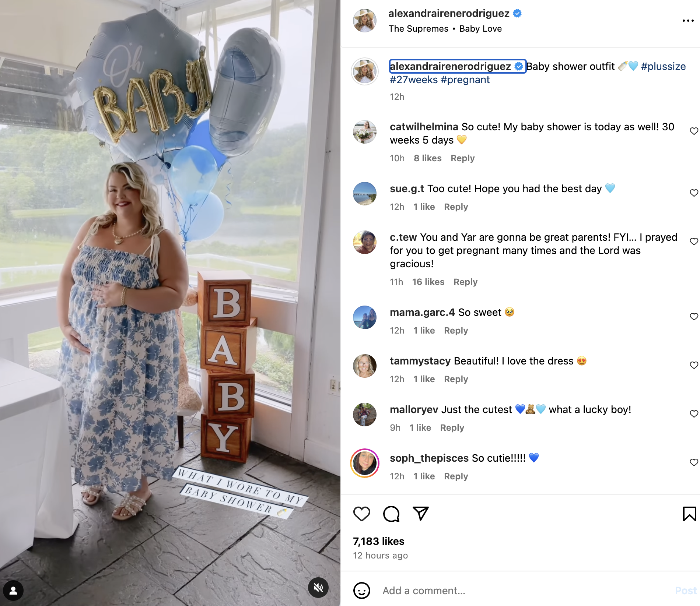Unmute the video sound
This screenshot has width=700, height=606.
[318, 588]
